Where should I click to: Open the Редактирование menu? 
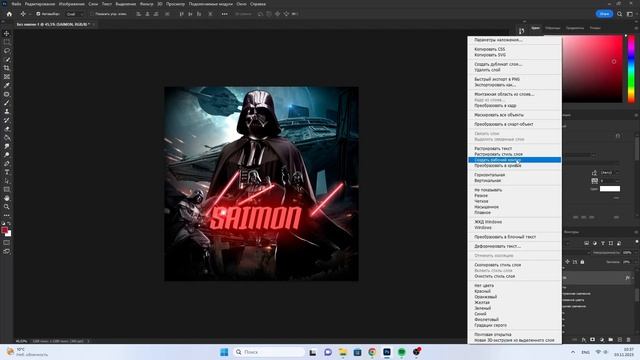[40, 4]
